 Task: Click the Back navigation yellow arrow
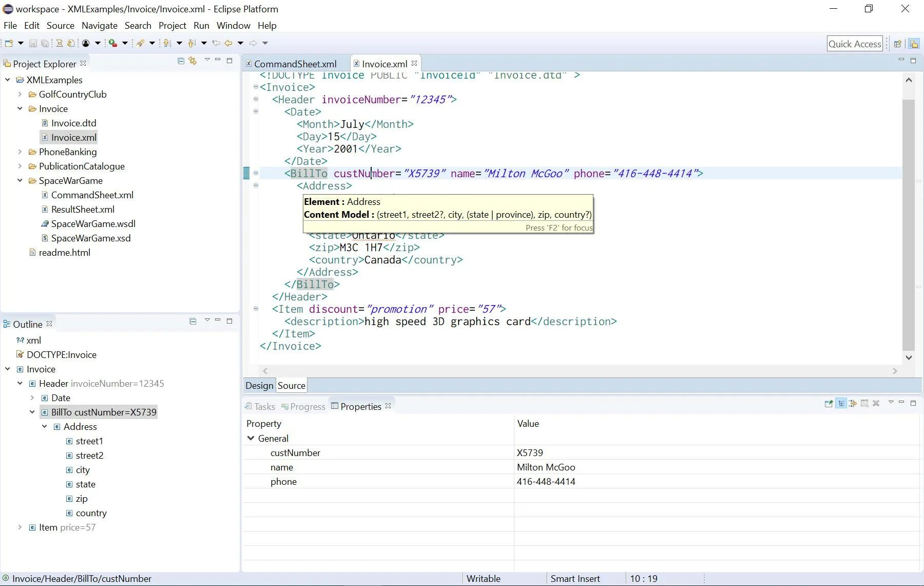tap(228, 43)
